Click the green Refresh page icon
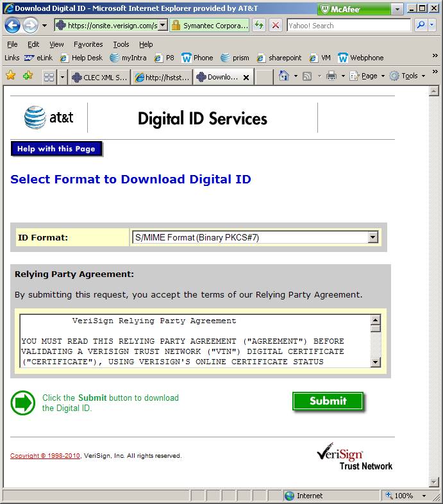 tap(259, 26)
